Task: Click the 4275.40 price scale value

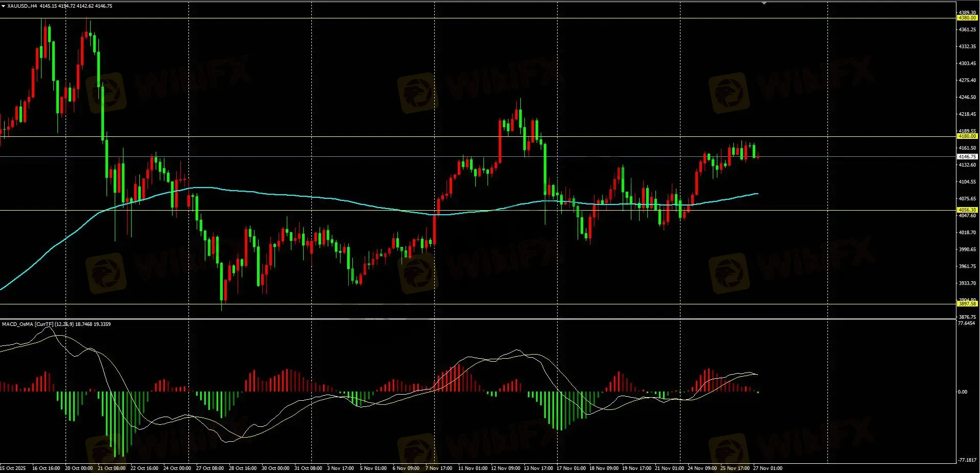Action: coord(967,80)
